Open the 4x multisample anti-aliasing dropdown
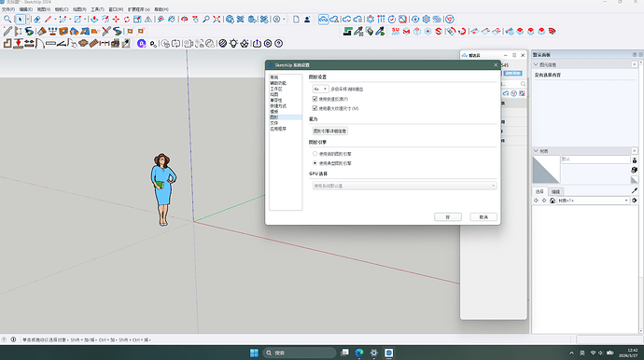The height and width of the screenshot is (360, 644). click(x=320, y=90)
